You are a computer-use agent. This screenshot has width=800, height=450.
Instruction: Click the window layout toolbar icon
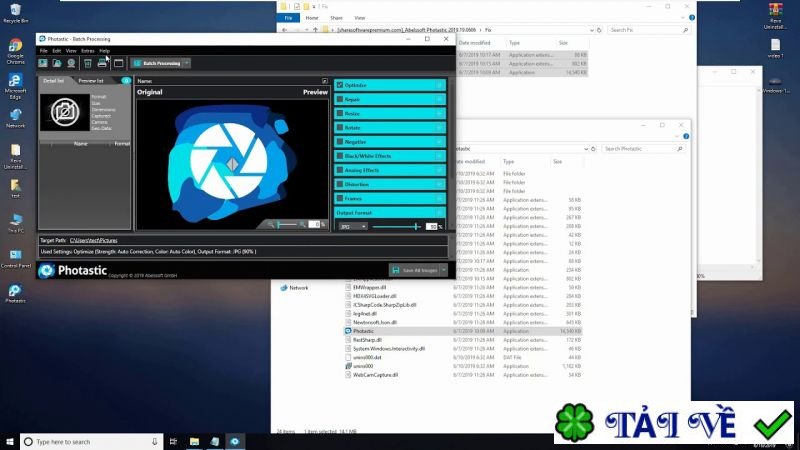click(118, 63)
